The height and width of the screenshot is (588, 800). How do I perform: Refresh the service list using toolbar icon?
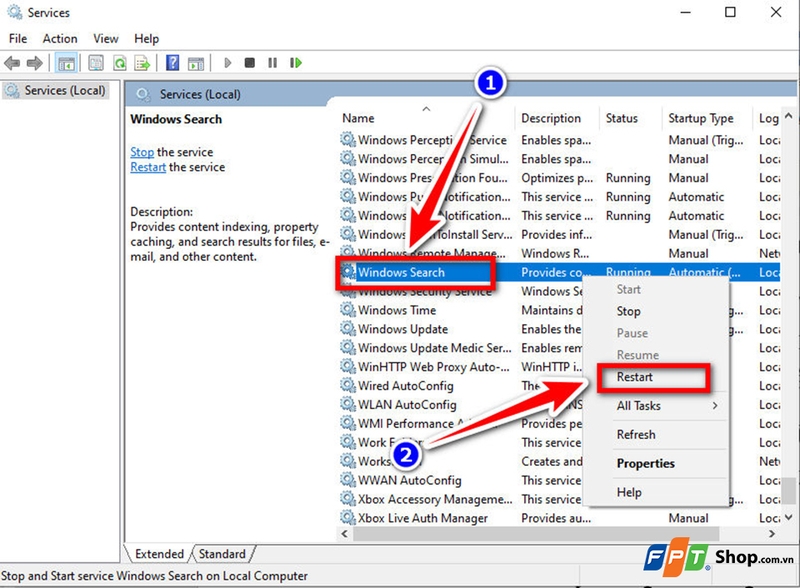[x=118, y=62]
